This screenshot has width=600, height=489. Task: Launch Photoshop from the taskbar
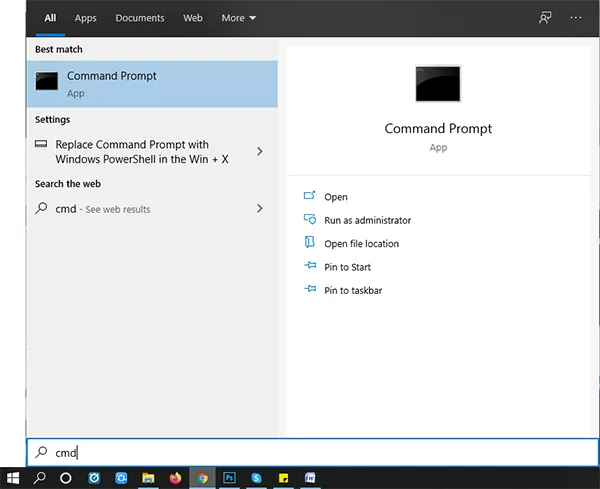(x=230, y=478)
